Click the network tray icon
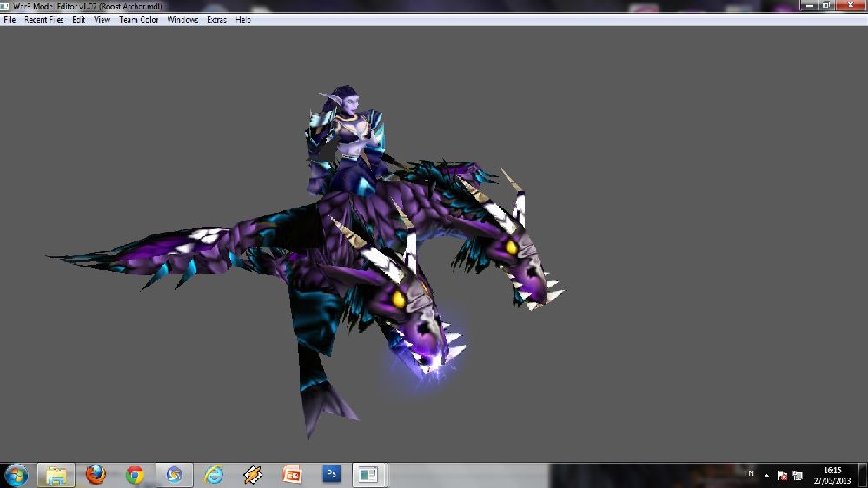 pos(798,475)
